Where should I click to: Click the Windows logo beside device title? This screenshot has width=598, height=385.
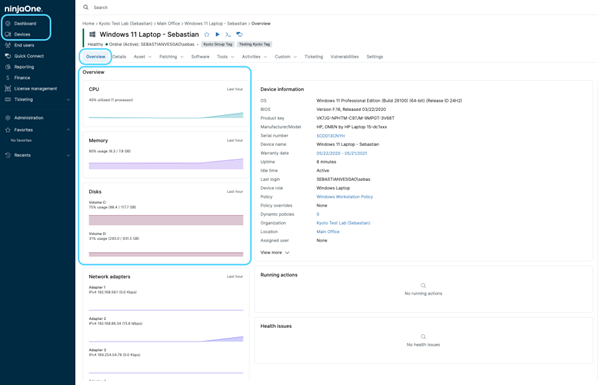[92, 34]
